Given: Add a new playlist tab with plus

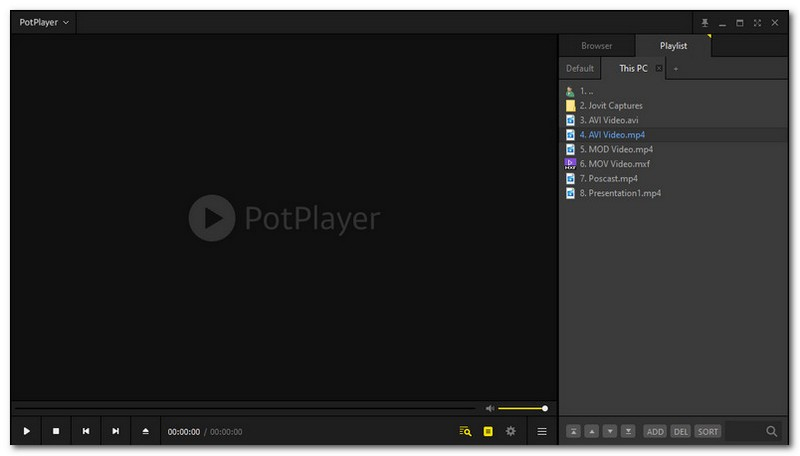Looking at the screenshot, I should 675,68.
